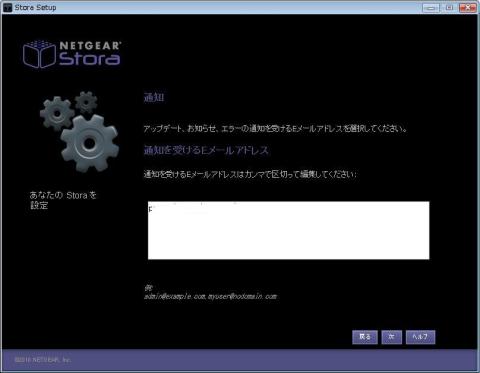Screen dimensions: 480x373
Task: Minimize the Stora Setup window
Action: tap(431, 7)
